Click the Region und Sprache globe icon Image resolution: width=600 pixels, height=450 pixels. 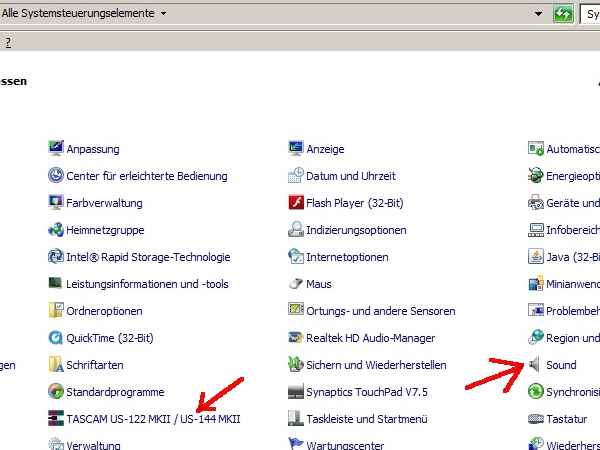[536, 337]
